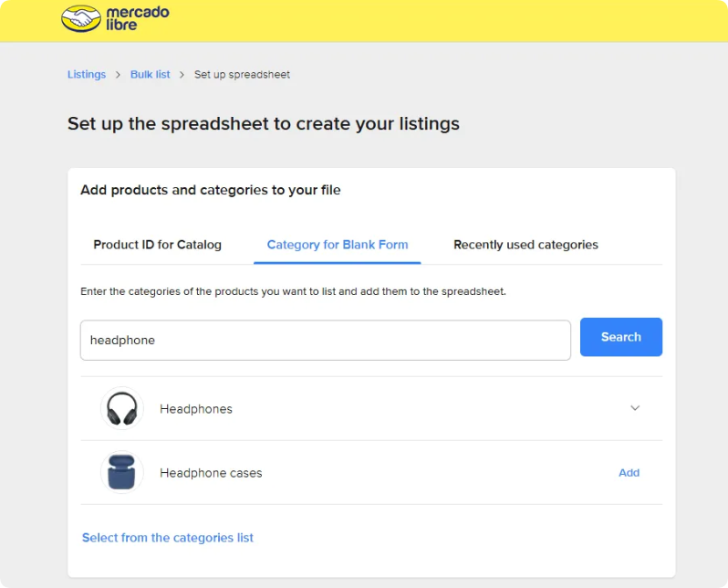Open the Product ID for Catalog tab
Viewport: 728px width, 588px height.
[x=157, y=245]
